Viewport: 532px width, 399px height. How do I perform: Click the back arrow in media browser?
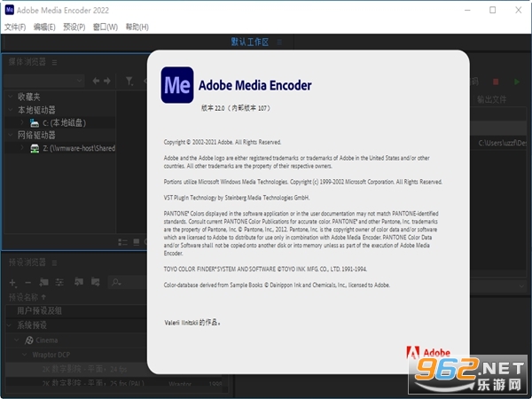96,81
